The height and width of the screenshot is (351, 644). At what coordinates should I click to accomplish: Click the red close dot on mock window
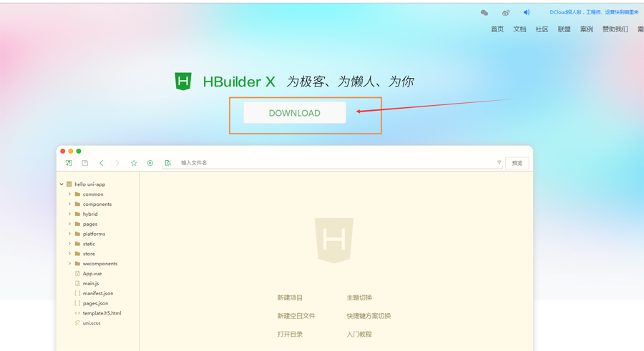click(x=63, y=151)
